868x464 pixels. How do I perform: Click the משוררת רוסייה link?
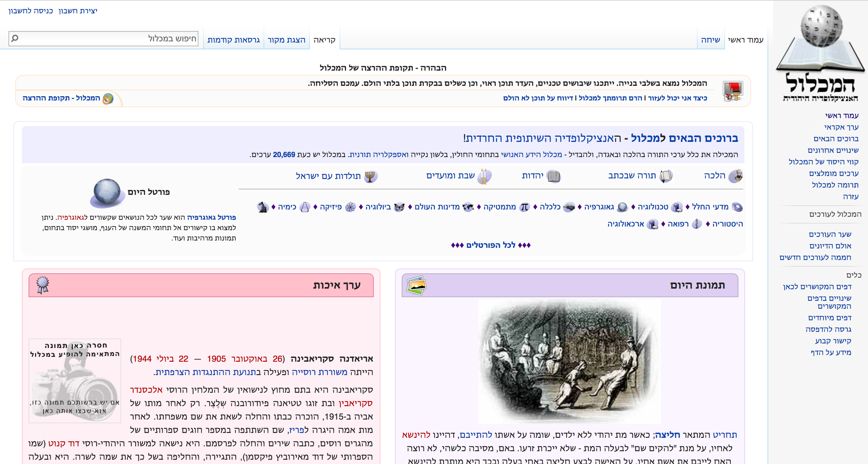[319, 372]
